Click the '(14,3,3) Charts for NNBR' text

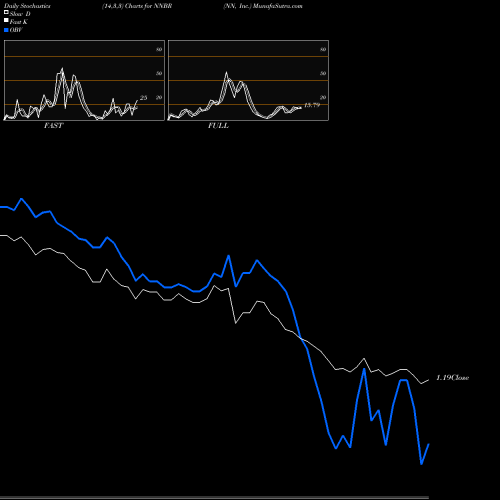pos(137,6)
